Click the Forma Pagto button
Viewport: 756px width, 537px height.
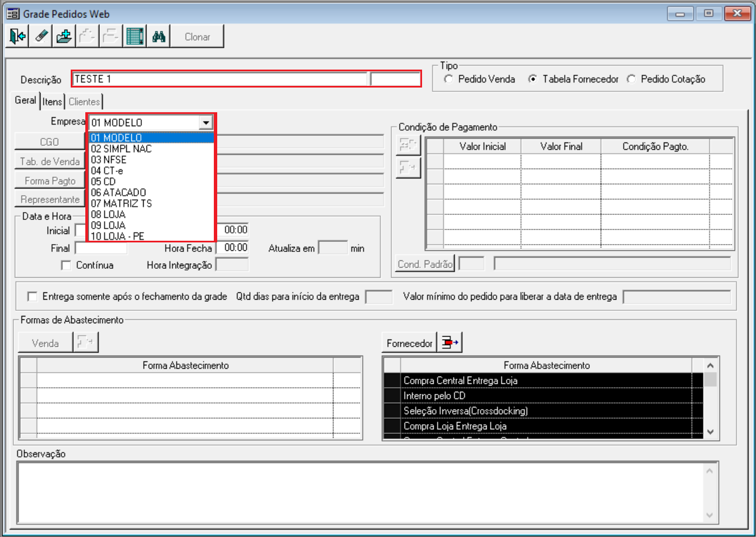(49, 181)
